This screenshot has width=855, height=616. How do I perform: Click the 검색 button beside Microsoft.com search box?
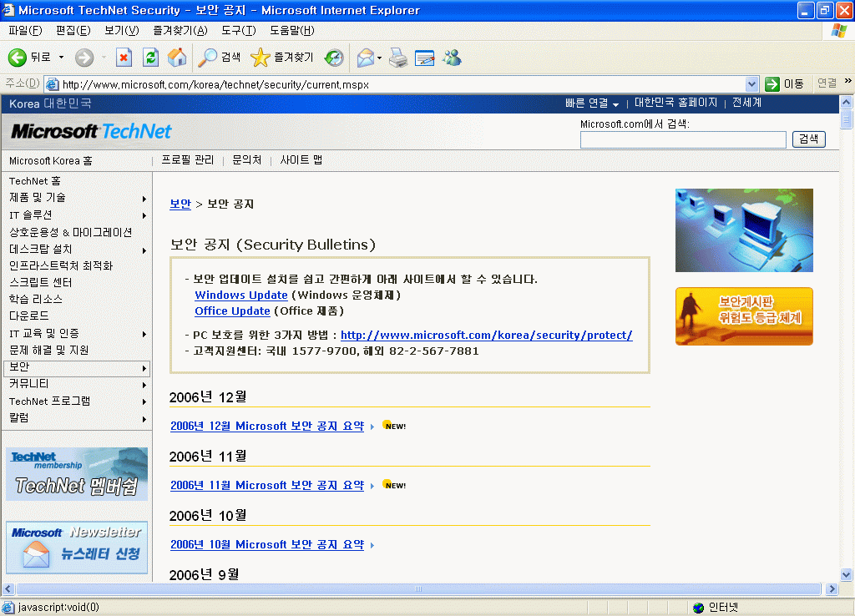pyautogui.click(x=808, y=139)
